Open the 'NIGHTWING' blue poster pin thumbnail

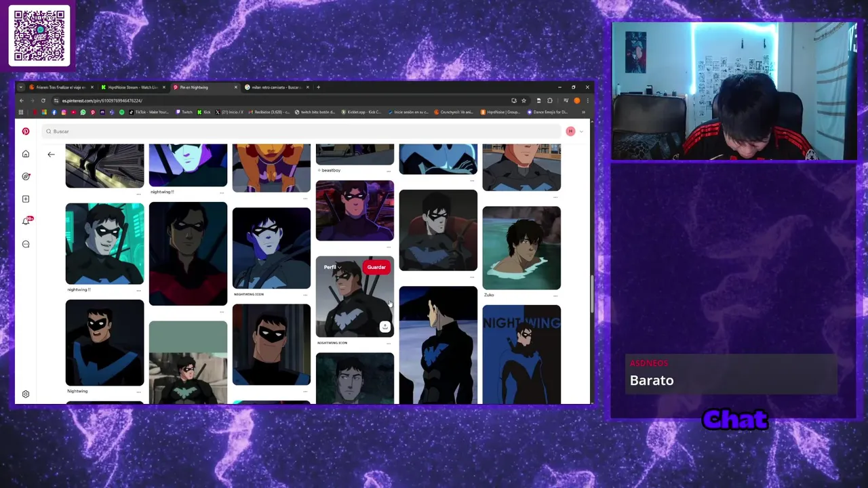(521, 354)
